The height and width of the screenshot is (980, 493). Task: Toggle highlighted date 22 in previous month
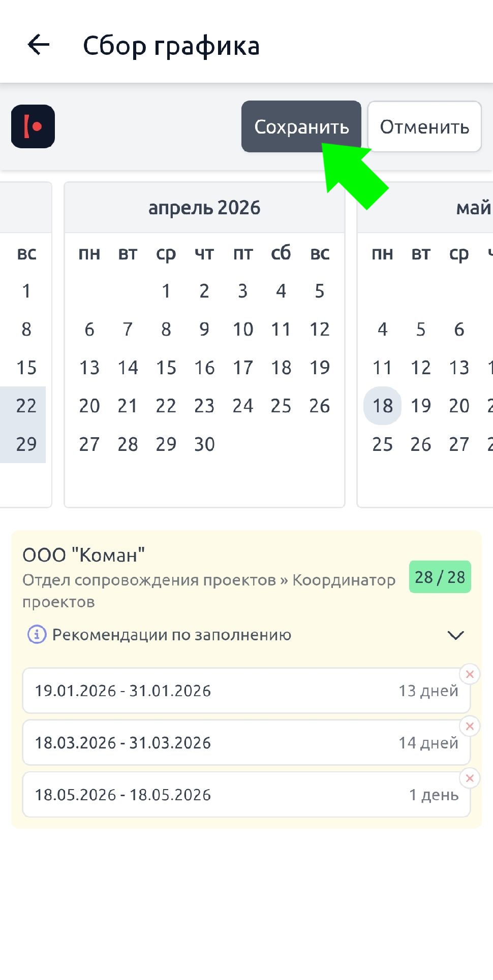click(26, 406)
